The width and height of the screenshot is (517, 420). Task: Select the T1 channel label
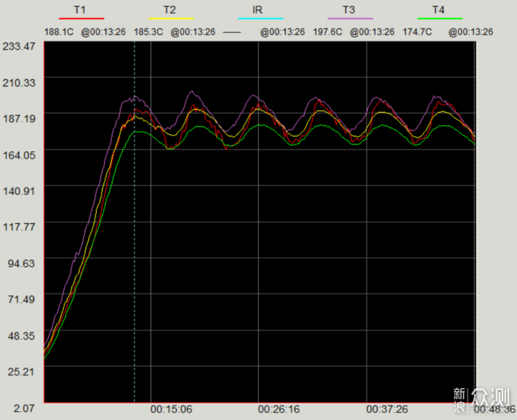pyautogui.click(x=80, y=9)
